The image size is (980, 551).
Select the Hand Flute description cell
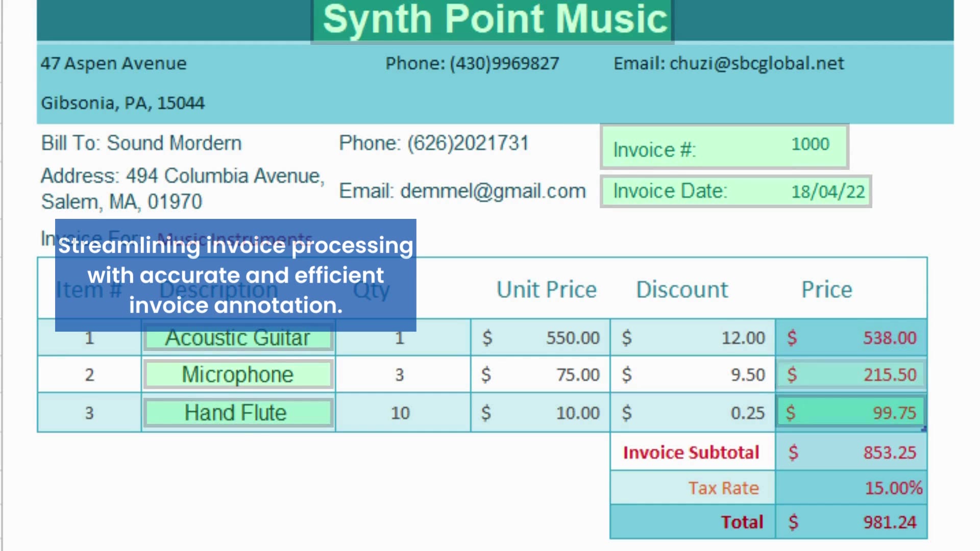(238, 412)
